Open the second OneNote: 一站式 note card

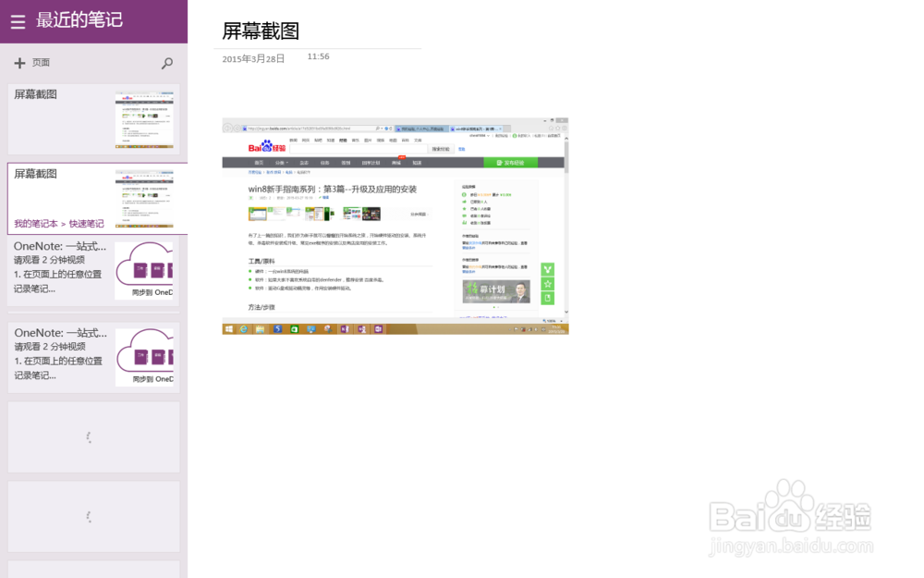coord(93,357)
